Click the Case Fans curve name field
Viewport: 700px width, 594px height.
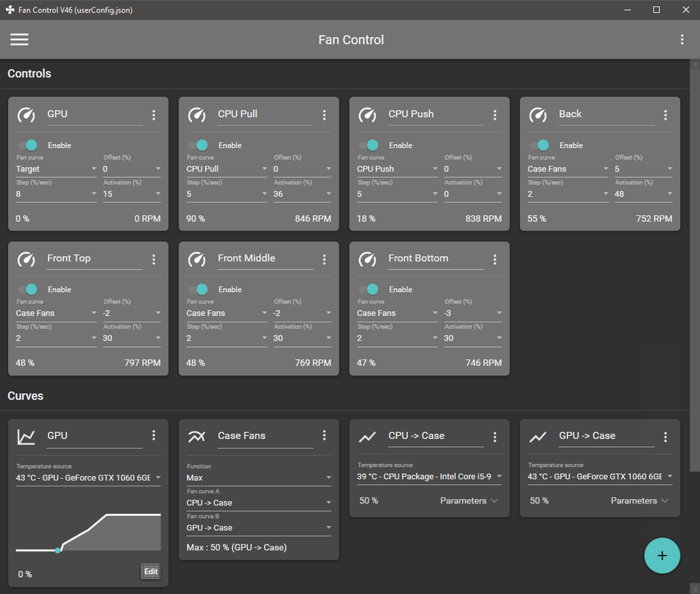click(x=265, y=436)
